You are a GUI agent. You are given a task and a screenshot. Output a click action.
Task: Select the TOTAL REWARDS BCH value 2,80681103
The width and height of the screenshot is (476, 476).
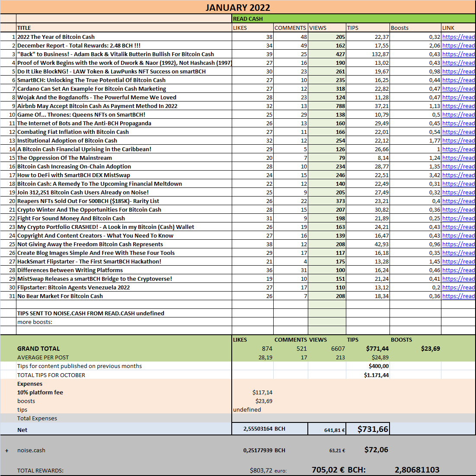pyautogui.click(x=417, y=470)
